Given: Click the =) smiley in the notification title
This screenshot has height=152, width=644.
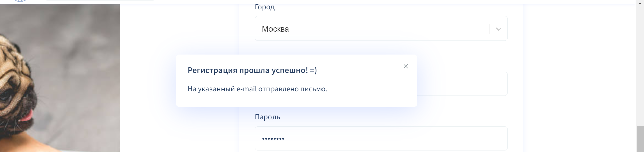Looking at the screenshot, I should pyautogui.click(x=313, y=70).
